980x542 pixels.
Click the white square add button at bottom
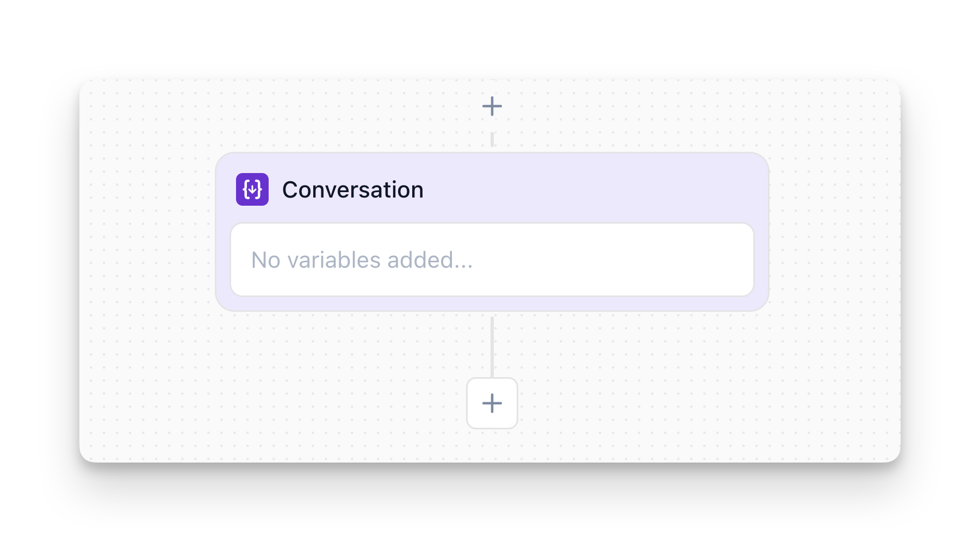[492, 403]
